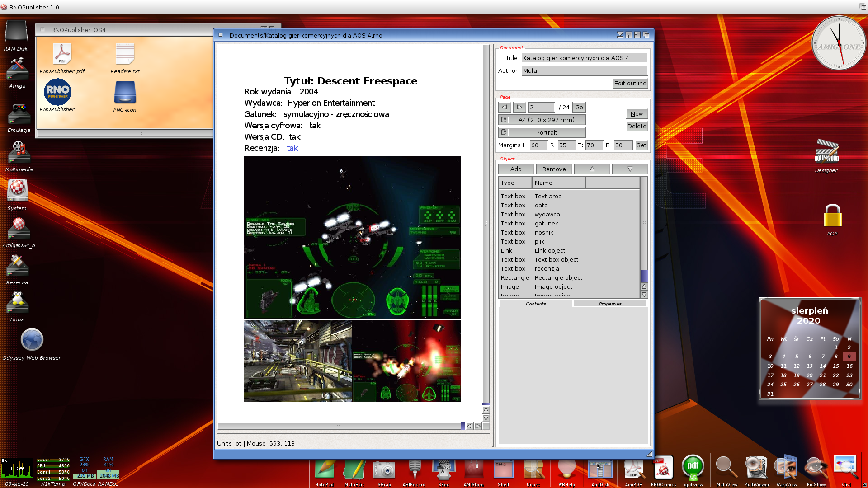Open the Rezerwa volume icon
Screen dimensions: 868x488
[17, 266]
